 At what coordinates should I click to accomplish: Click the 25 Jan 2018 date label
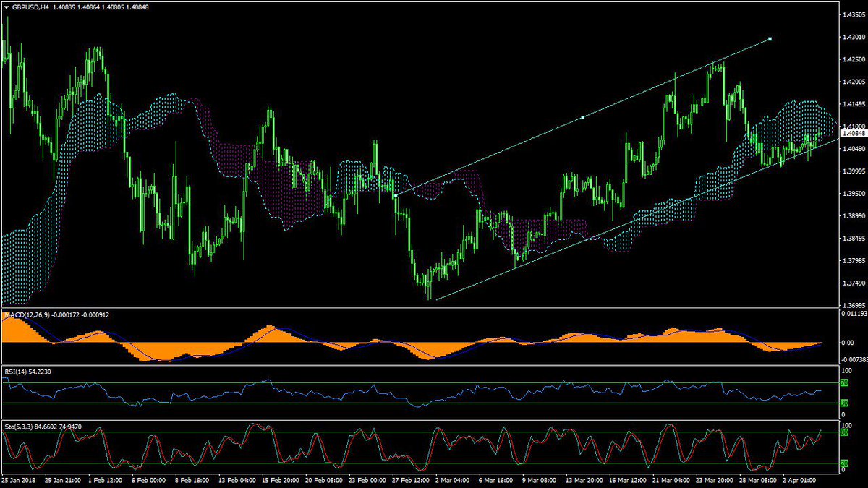tap(20, 480)
